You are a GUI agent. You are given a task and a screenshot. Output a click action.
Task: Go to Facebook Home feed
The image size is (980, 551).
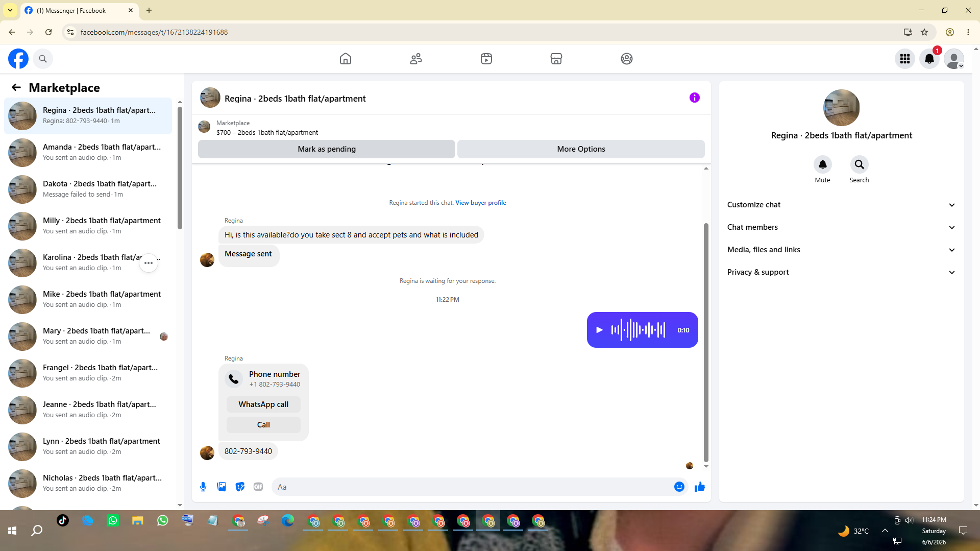(x=346, y=59)
